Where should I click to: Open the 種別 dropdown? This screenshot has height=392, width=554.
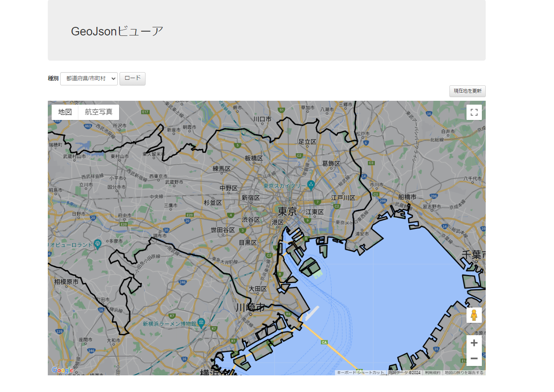click(x=89, y=79)
